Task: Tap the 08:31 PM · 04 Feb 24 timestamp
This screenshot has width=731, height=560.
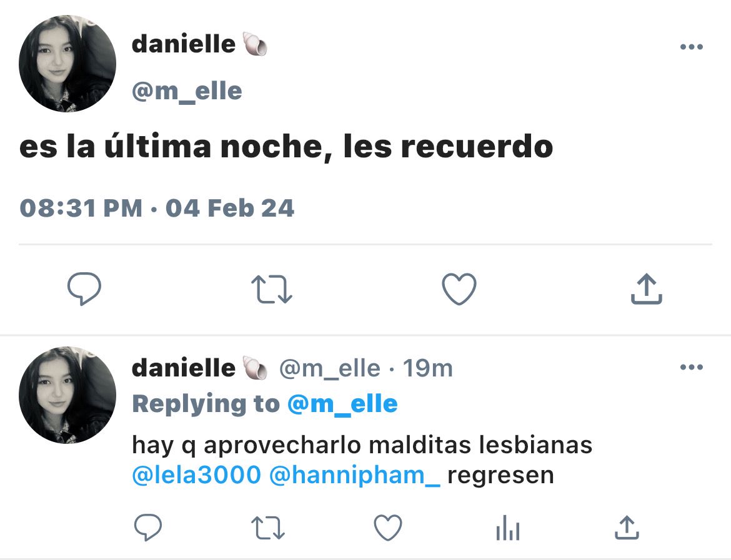Action: (157, 208)
